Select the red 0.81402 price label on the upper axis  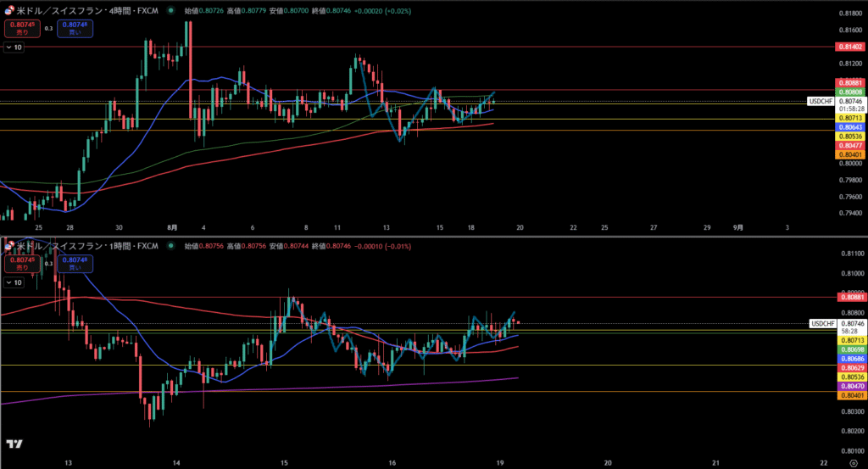(849, 47)
